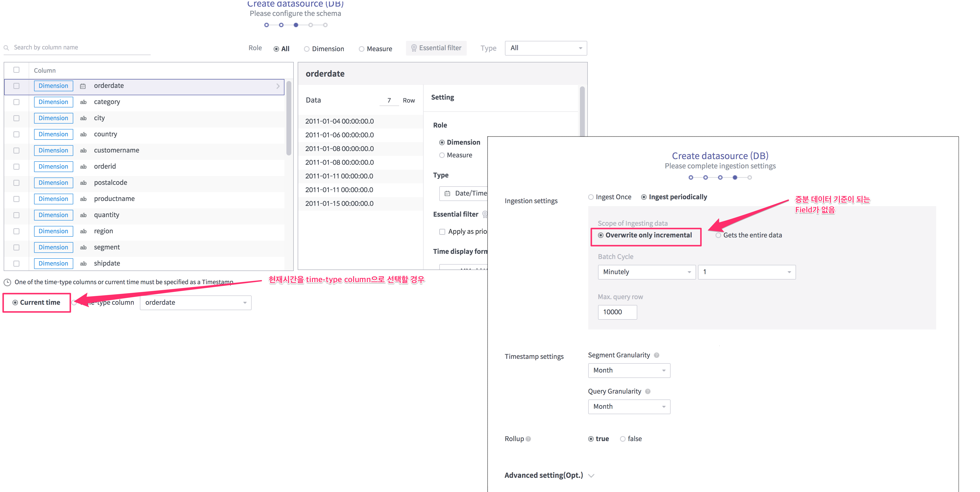Click the ab text-type icon beside category

coord(83,102)
